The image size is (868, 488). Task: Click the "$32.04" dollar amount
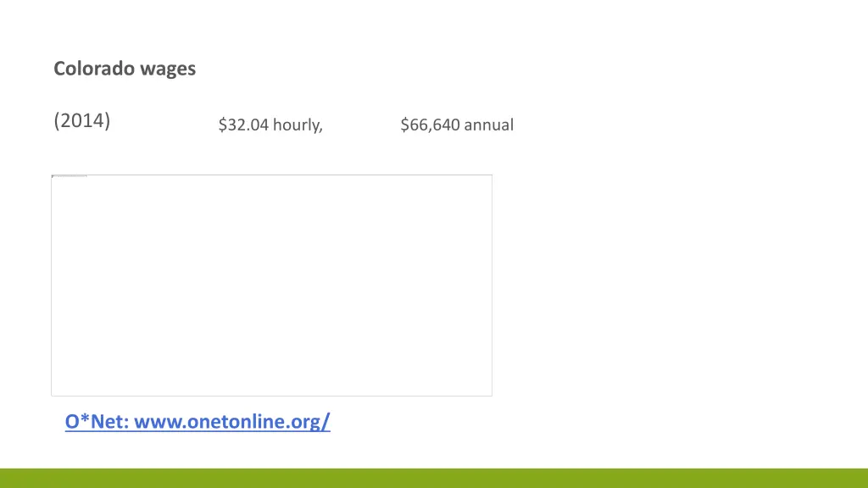243,125
